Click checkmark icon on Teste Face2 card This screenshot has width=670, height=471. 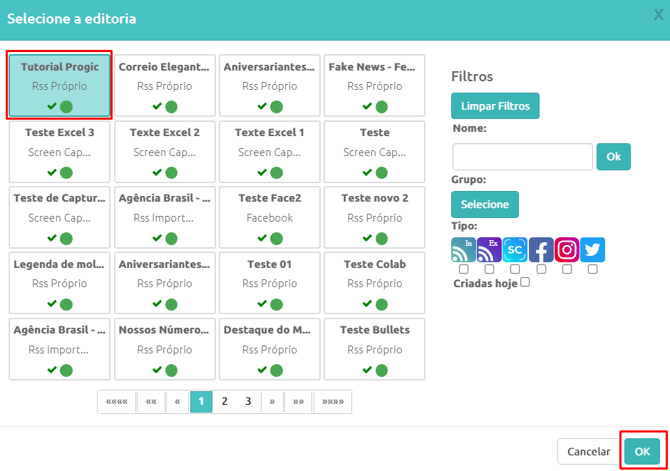262,238
